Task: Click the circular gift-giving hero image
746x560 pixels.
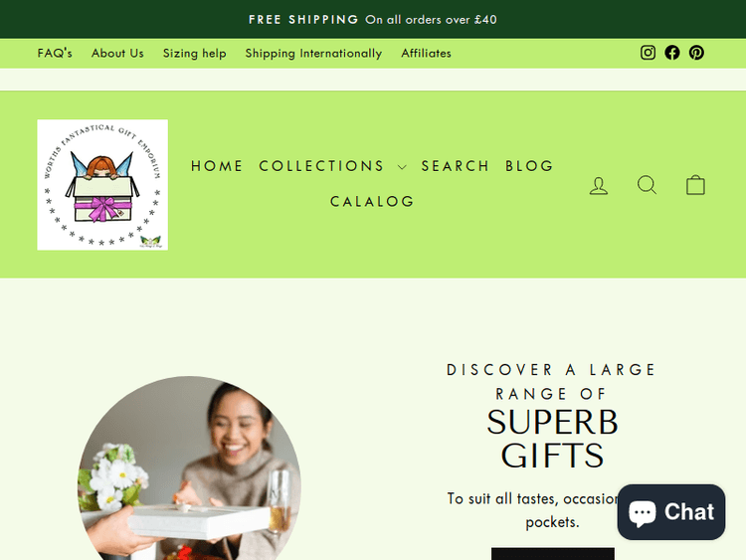Action: tap(189, 468)
